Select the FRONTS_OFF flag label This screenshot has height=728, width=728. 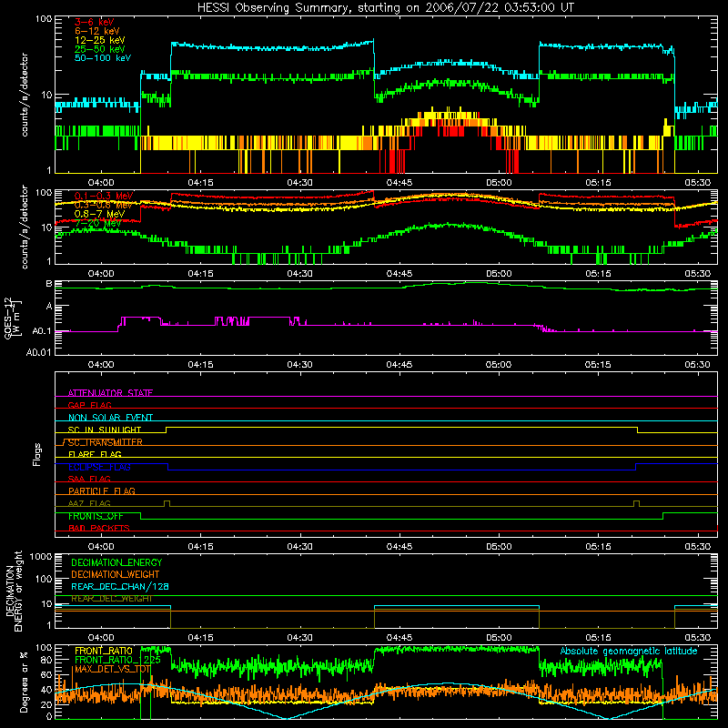click(x=96, y=516)
